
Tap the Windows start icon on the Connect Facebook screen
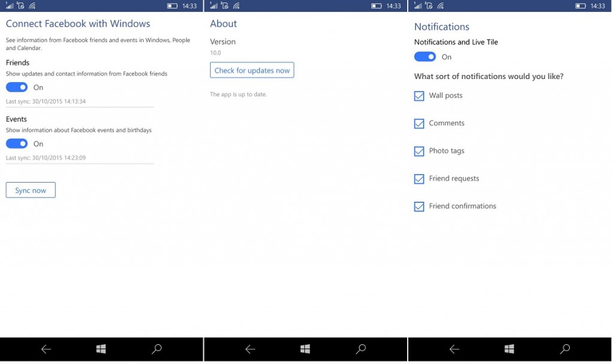click(101, 349)
